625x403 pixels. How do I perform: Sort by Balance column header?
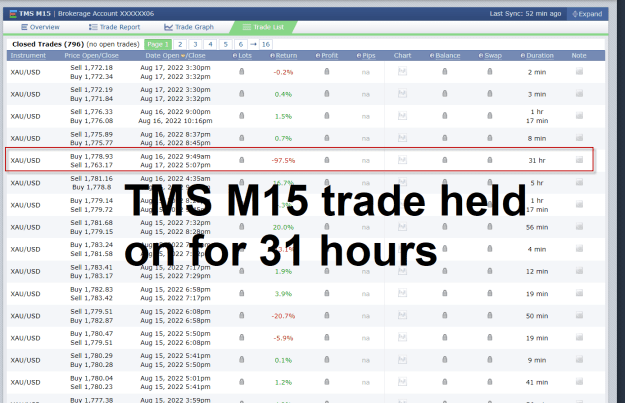click(445, 56)
